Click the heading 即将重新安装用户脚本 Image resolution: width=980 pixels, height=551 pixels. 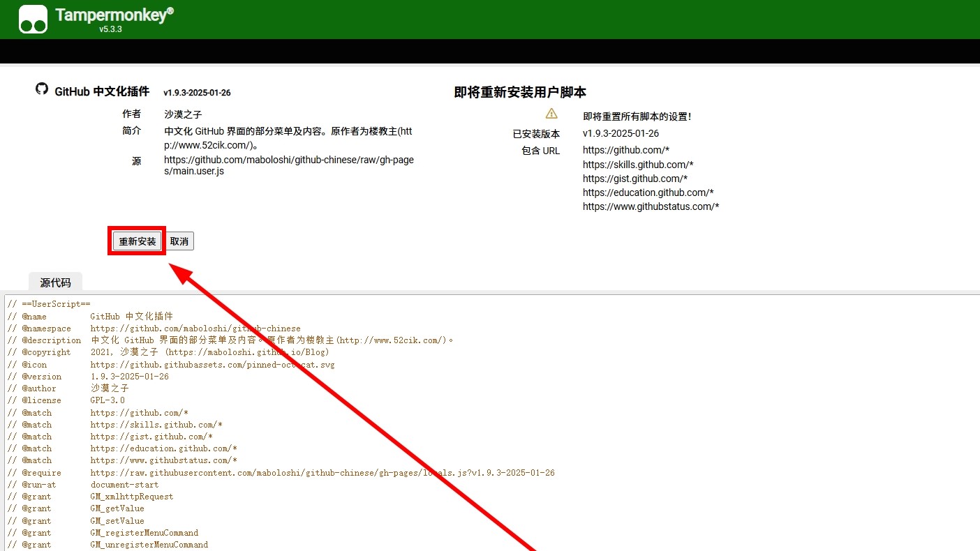click(x=520, y=92)
